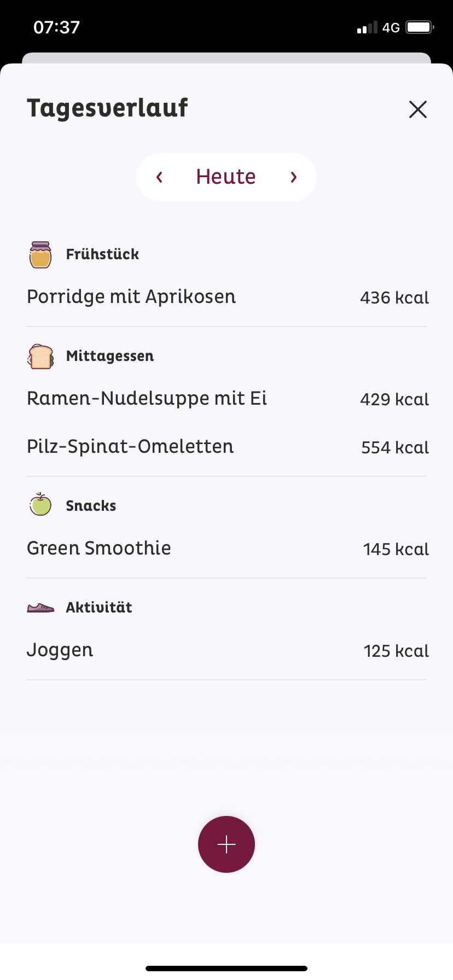The image size is (453, 980).
Task: Go to previous day with left chevron
Action: pos(159,177)
